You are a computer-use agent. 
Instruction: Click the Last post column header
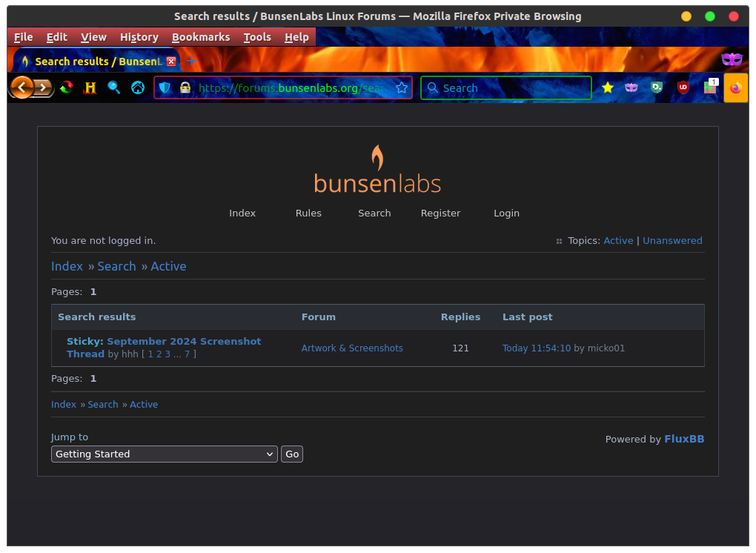(x=528, y=317)
